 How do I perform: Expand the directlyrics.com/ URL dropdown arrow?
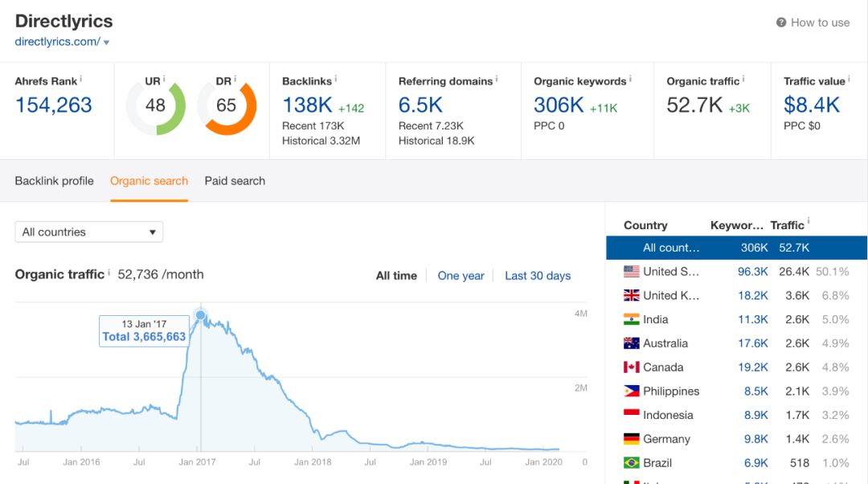tap(106, 42)
